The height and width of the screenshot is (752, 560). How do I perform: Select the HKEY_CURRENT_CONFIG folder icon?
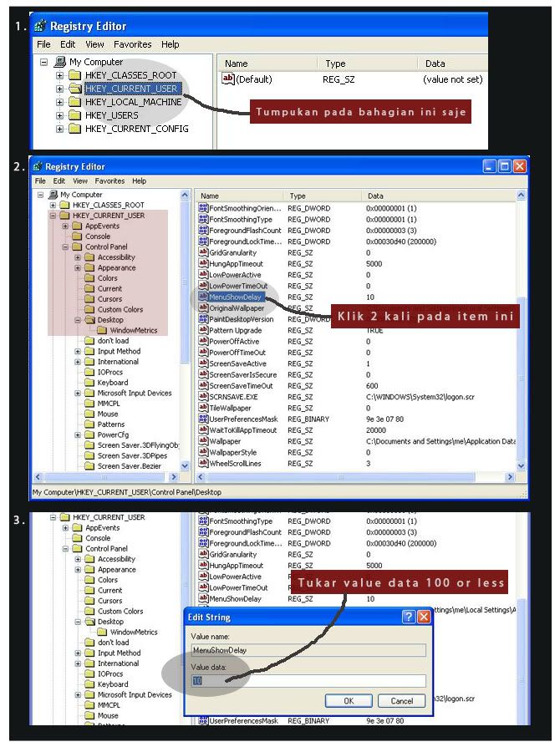tap(74, 129)
